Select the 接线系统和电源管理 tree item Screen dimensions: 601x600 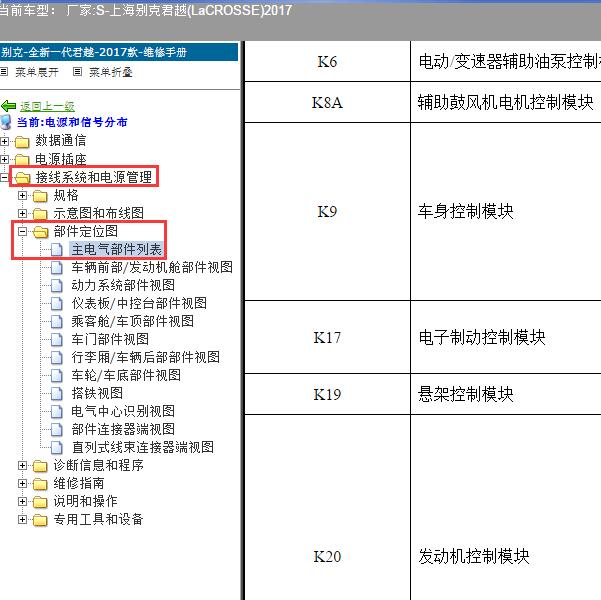pos(94,177)
